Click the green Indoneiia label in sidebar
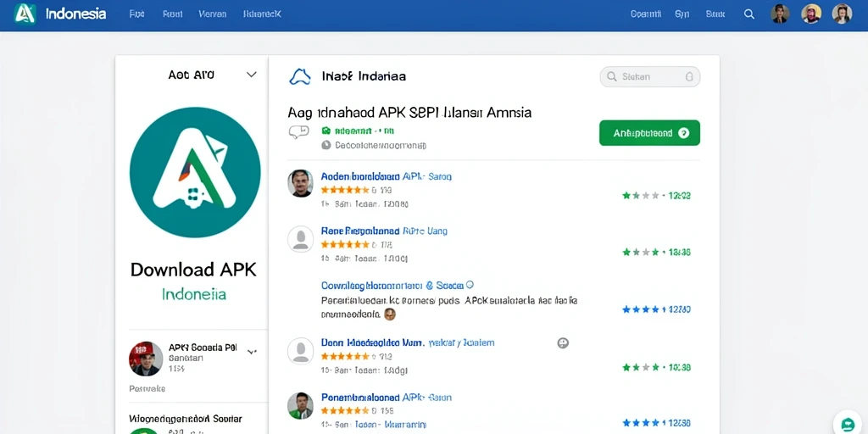 [194, 294]
